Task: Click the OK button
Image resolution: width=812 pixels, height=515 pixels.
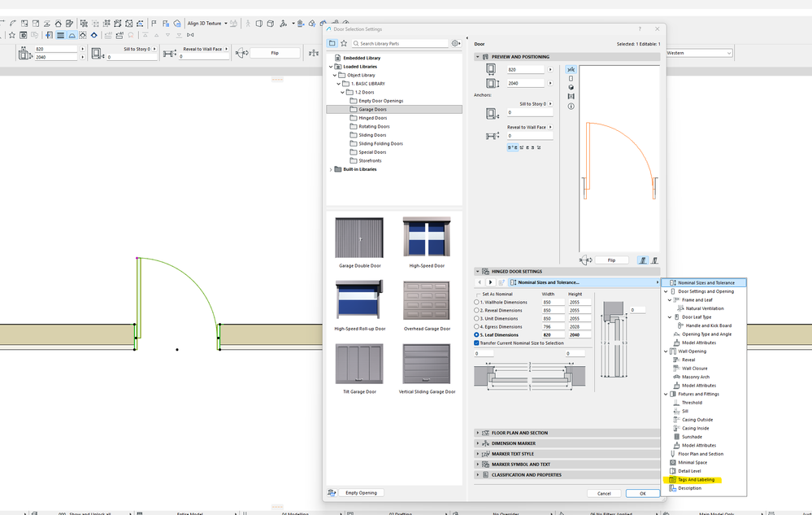Action: point(643,493)
